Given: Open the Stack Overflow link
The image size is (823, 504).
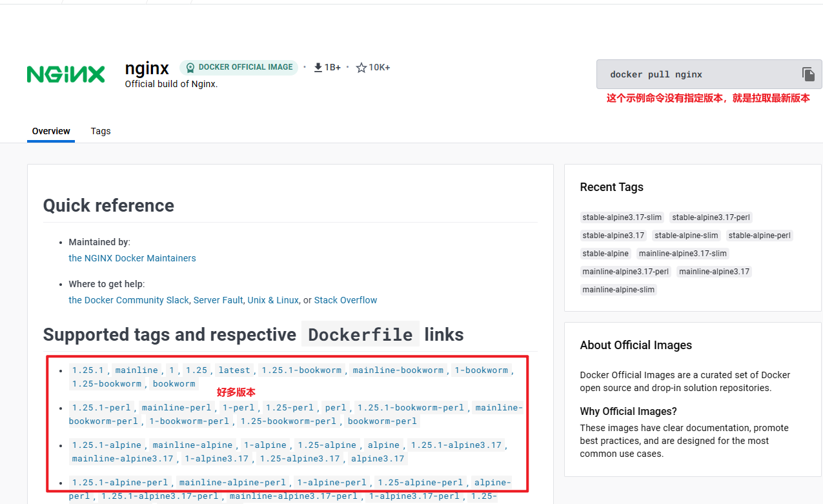Looking at the screenshot, I should (x=345, y=300).
